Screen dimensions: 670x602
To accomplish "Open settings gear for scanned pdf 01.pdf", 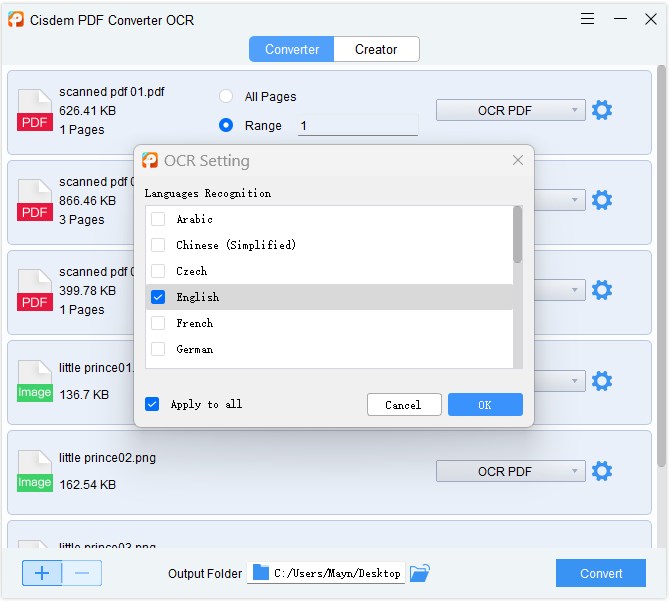I will 602,110.
